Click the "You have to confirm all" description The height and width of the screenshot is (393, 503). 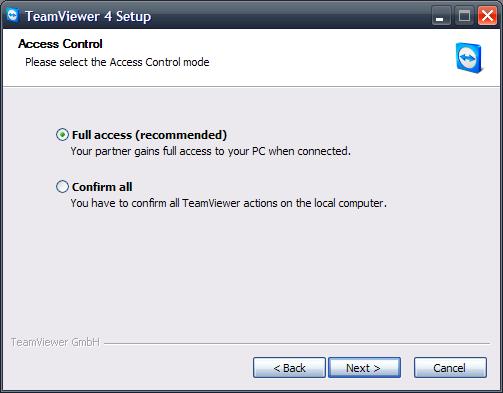[x=229, y=203]
